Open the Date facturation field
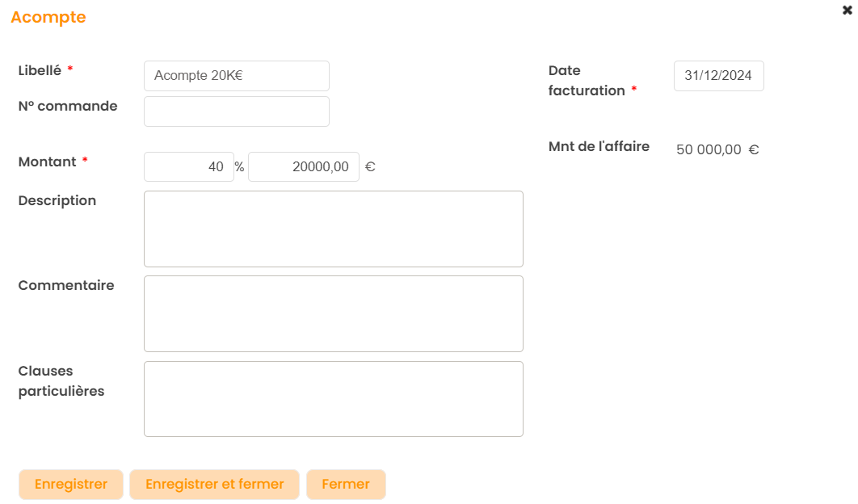The image size is (858, 504). pyautogui.click(x=718, y=76)
